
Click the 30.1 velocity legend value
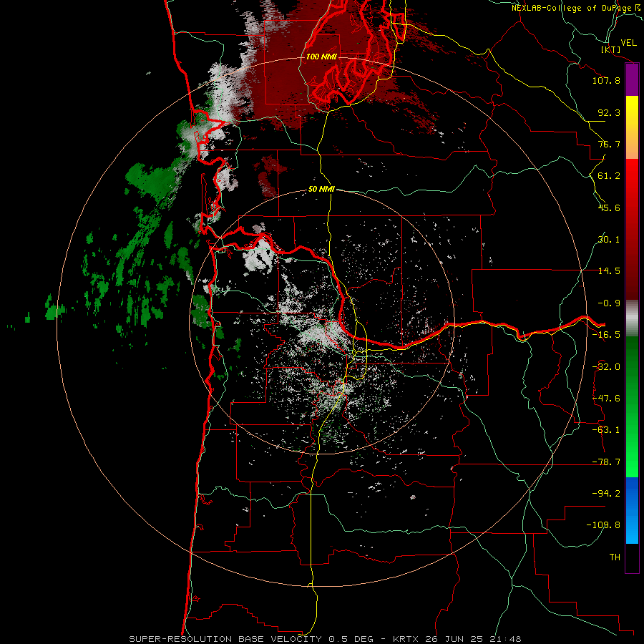[609, 240]
